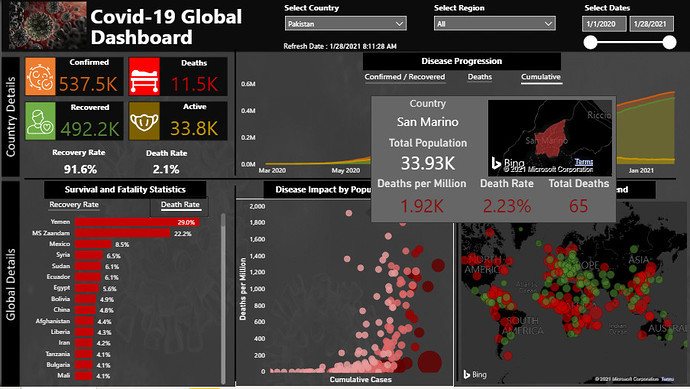The height and width of the screenshot is (389, 690).
Task: Click the Afghanistan 4.4% bar
Action: 84,321
